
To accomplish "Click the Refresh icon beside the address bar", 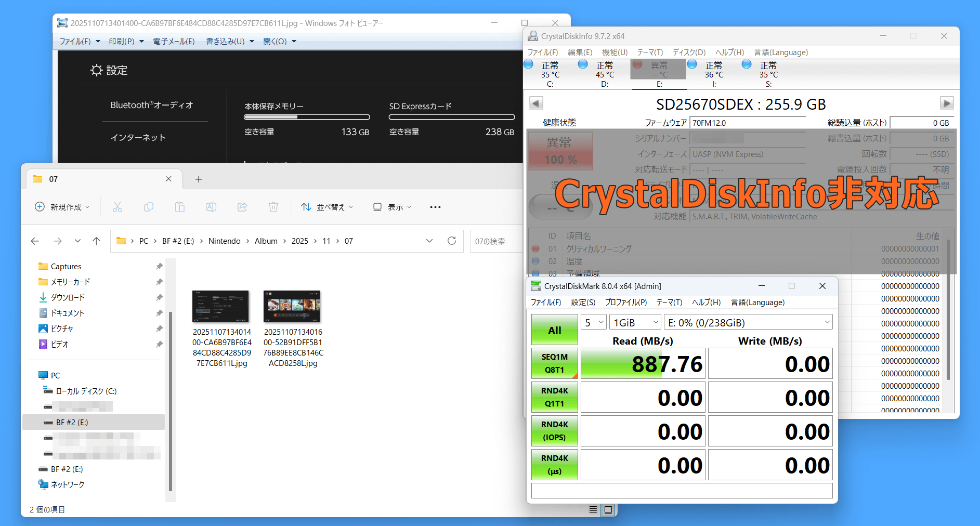I will 451,241.
